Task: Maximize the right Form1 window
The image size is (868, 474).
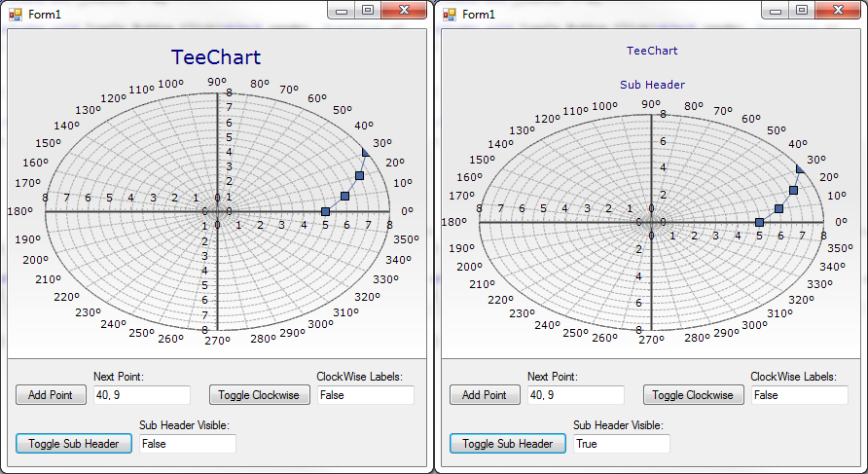Action: [802, 10]
